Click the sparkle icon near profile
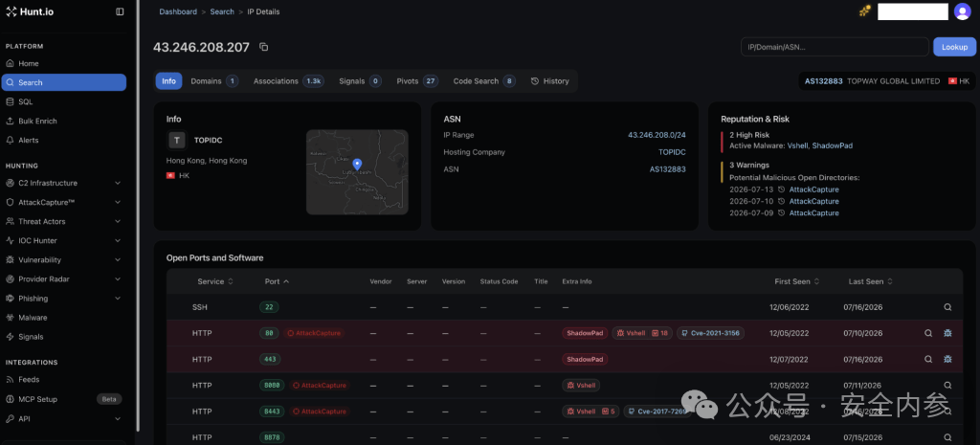Viewport: 980px width, 445px height. pos(865,11)
